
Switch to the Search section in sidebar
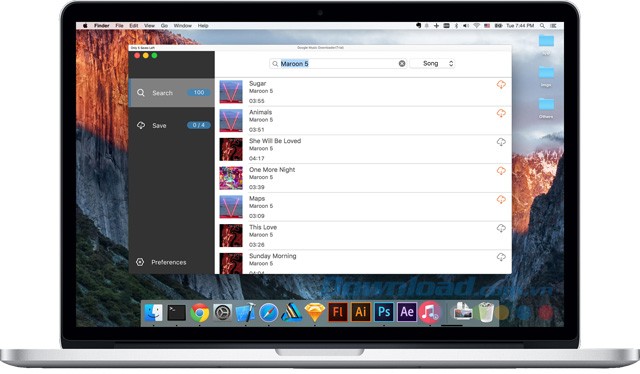pyautogui.click(x=171, y=93)
